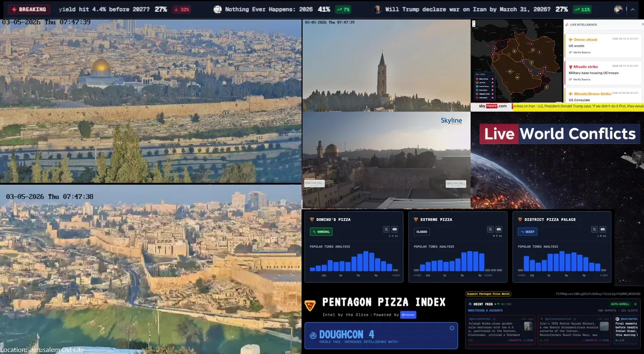Click the US Consulate alert card
The image size is (644, 354).
tap(603, 96)
